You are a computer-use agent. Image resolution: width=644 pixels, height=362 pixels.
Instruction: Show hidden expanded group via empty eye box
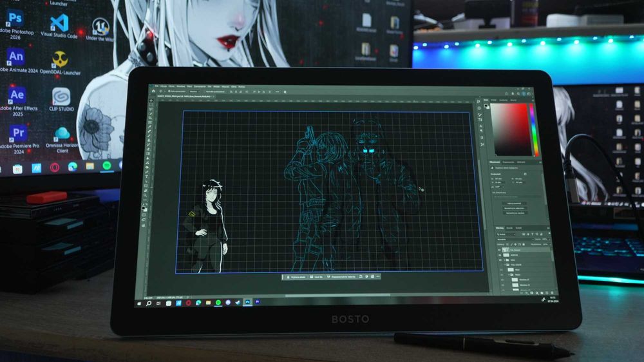pos(501,265)
